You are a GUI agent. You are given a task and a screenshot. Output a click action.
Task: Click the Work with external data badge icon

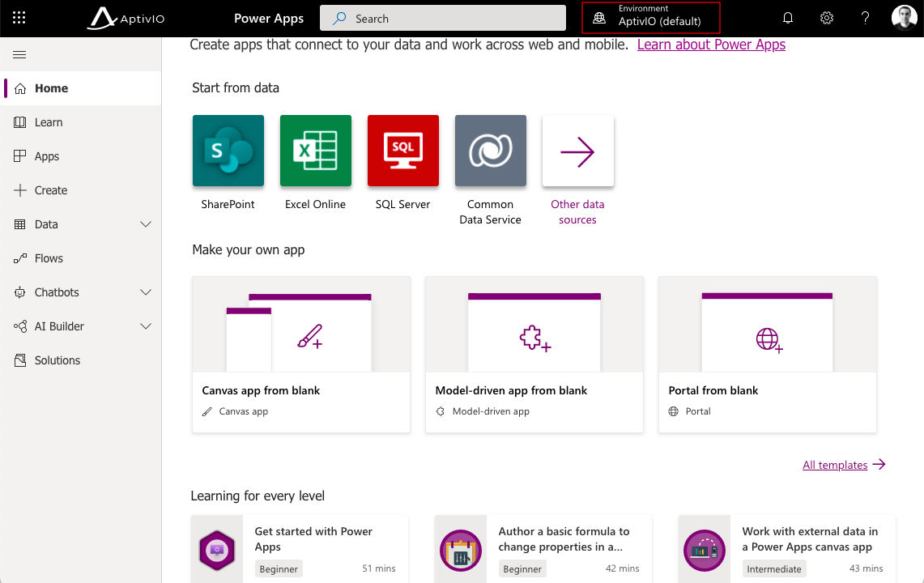pyautogui.click(x=705, y=551)
